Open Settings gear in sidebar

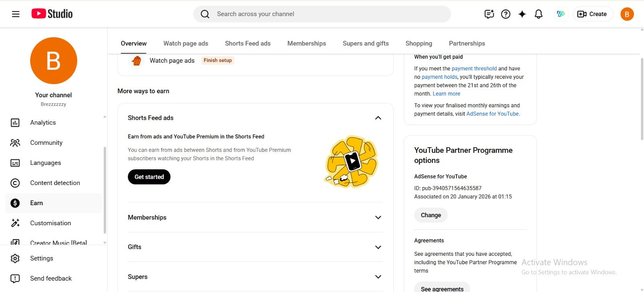pyautogui.click(x=41, y=258)
